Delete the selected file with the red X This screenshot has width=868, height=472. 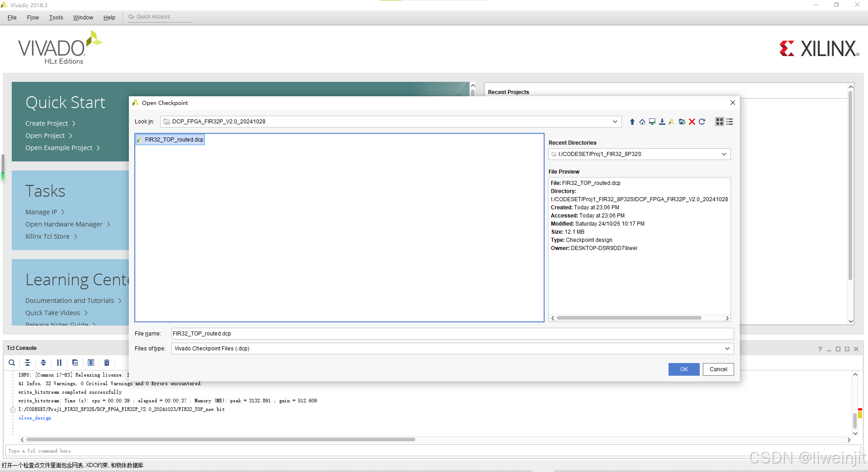[692, 122]
